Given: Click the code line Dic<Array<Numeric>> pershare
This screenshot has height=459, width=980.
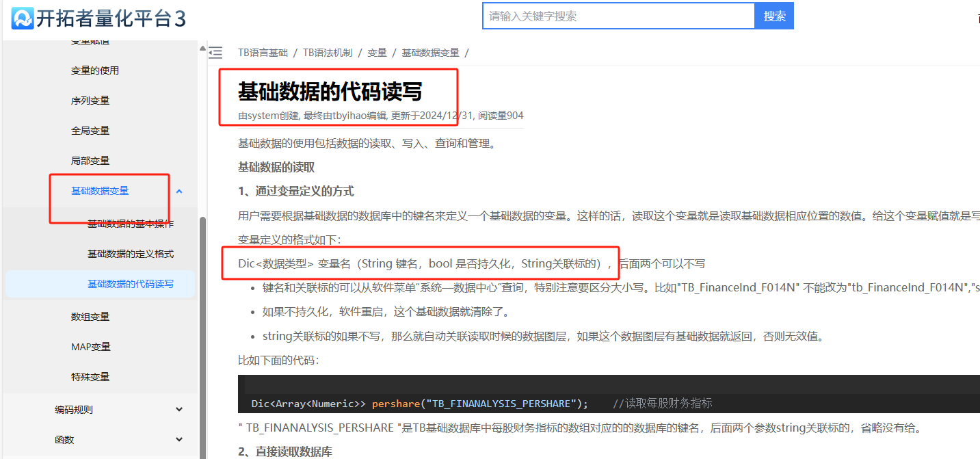Looking at the screenshot, I should tap(420, 404).
